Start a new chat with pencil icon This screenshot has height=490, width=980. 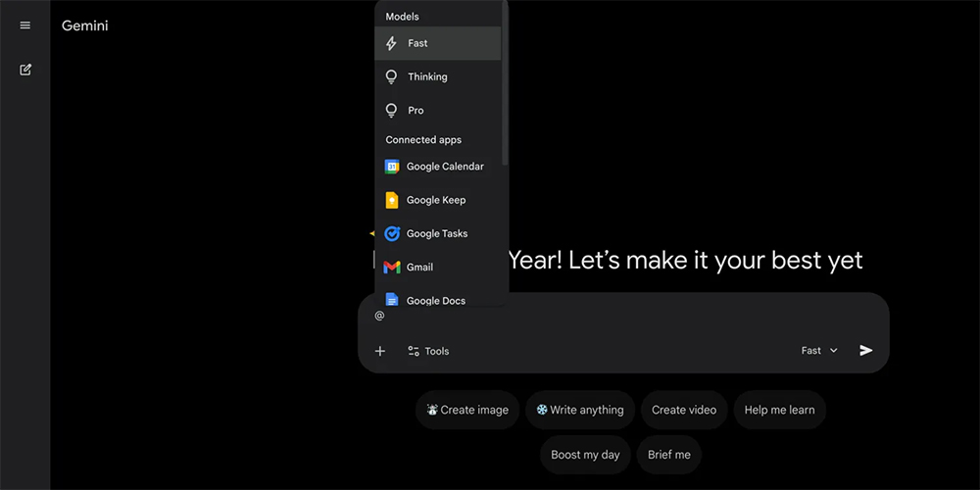25,70
